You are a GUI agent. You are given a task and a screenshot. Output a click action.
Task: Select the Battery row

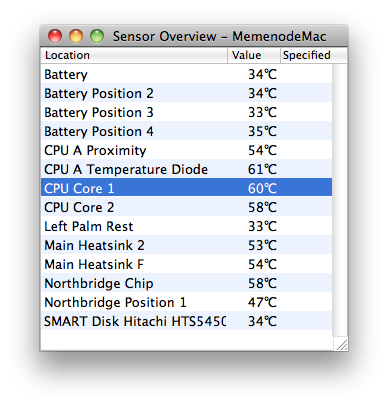[x=186, y=74]
